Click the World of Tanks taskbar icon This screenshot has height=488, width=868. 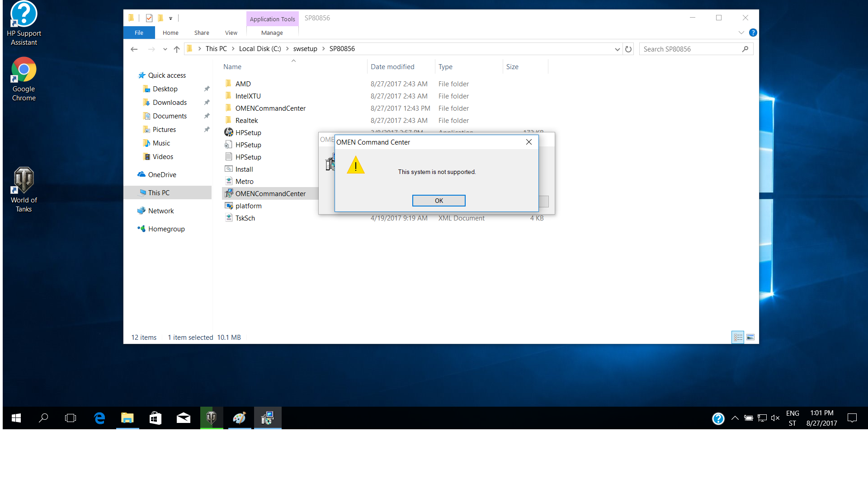[211, 418]
